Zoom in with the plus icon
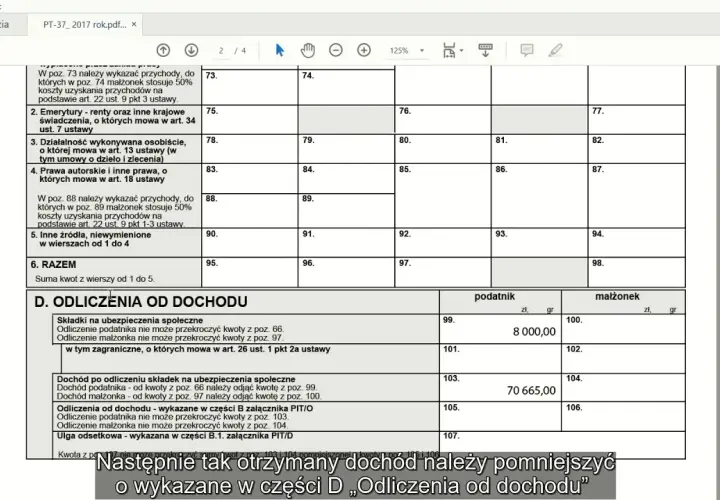 [x=364, y=50]
